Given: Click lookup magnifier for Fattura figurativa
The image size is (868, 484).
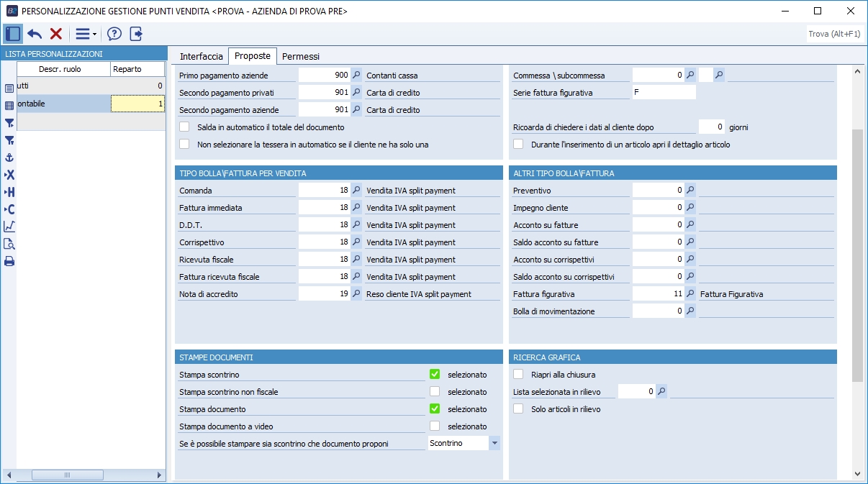Looking at the screenshot, I should point(690,294).
